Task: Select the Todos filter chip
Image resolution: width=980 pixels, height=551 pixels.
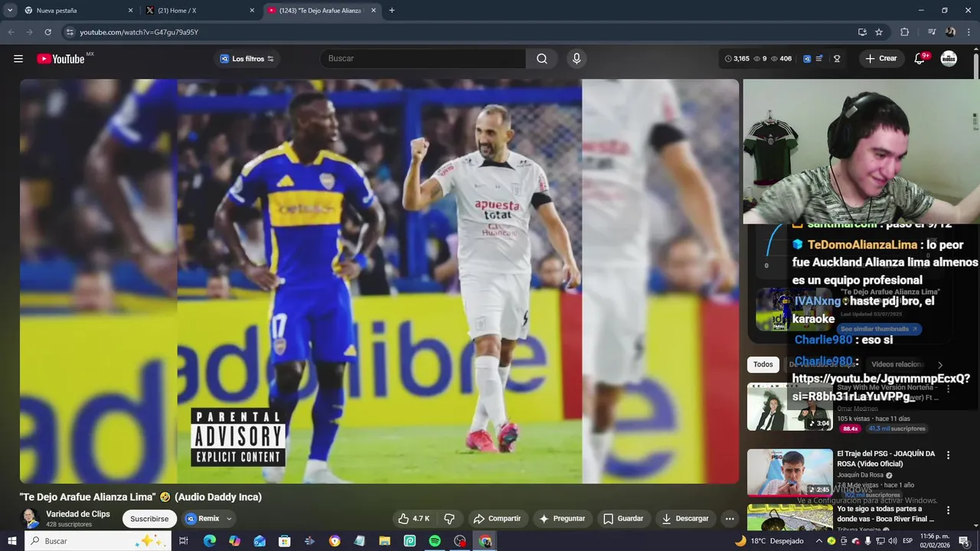Action: tap(763, 364)
